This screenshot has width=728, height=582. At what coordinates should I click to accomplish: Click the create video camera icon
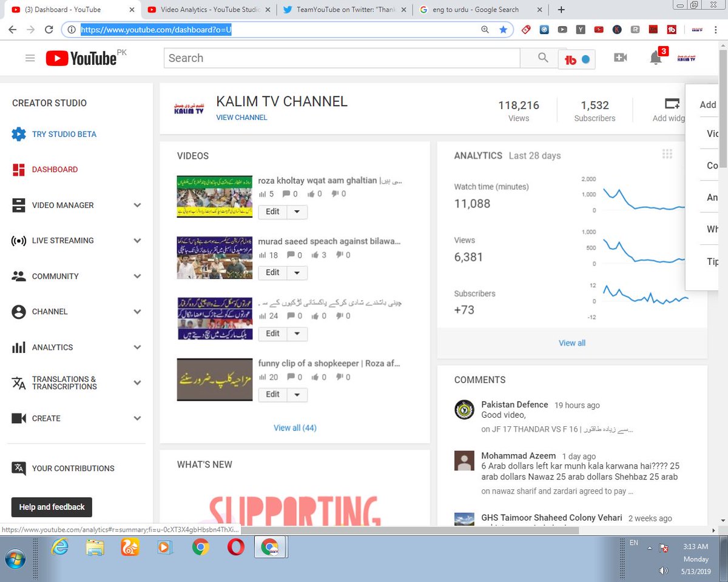[620, 58]
